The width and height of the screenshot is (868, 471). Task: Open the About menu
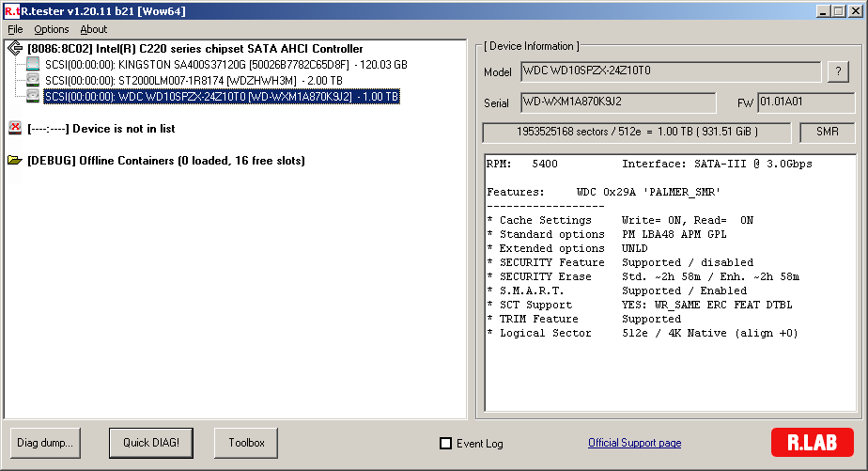94,29
